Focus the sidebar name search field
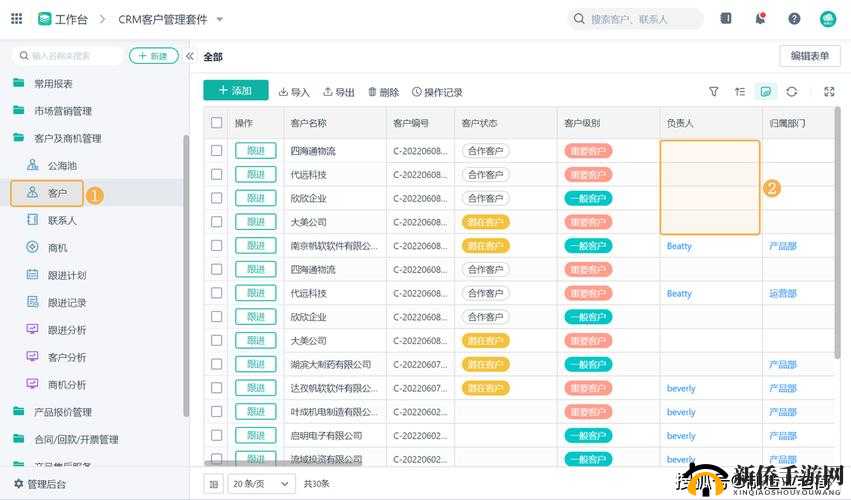 [67, 56]
